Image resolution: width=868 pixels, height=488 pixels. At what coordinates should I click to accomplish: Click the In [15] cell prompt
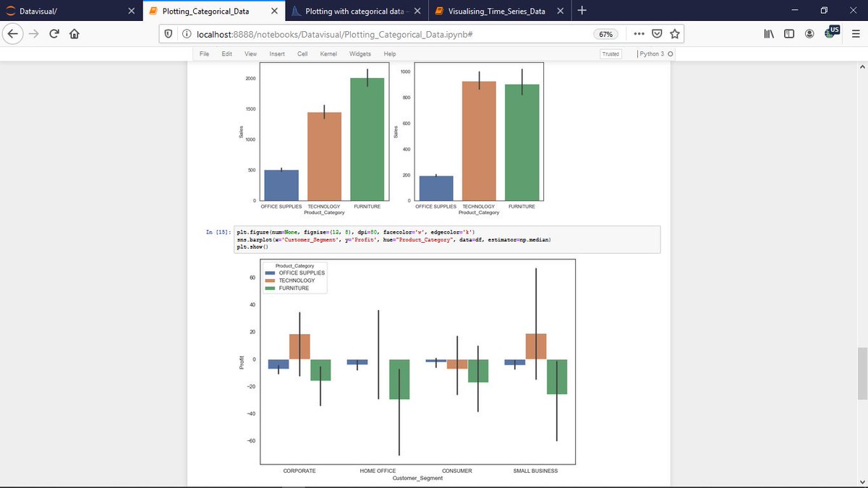click(x=220, y=231)
